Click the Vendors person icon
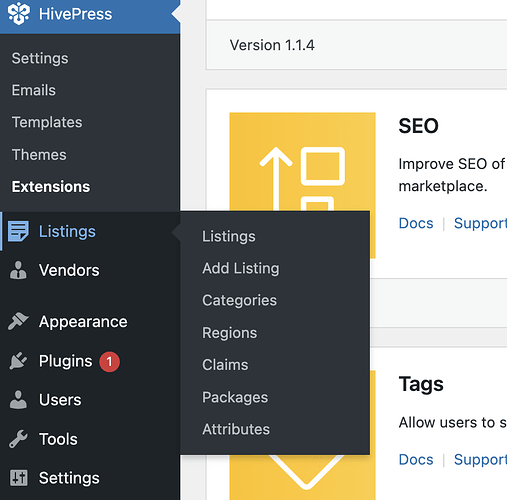This screenshot has width=507, height=500. (18, 270)
